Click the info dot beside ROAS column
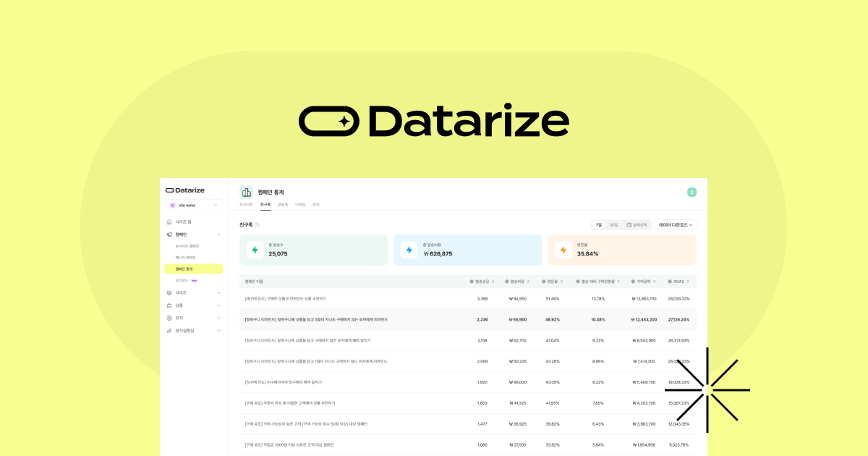Screen dimensions: 868x456 pos(670,281)
